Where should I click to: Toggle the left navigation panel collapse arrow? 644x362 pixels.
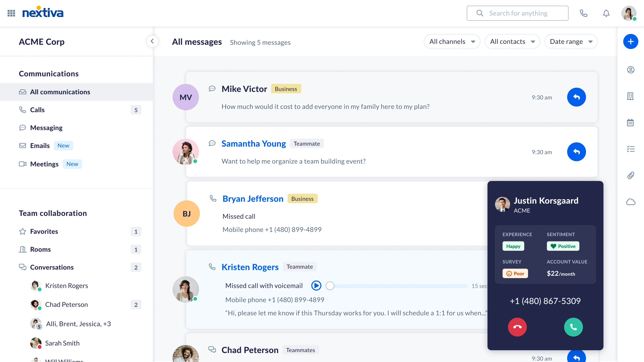click(x=152, y=41)
